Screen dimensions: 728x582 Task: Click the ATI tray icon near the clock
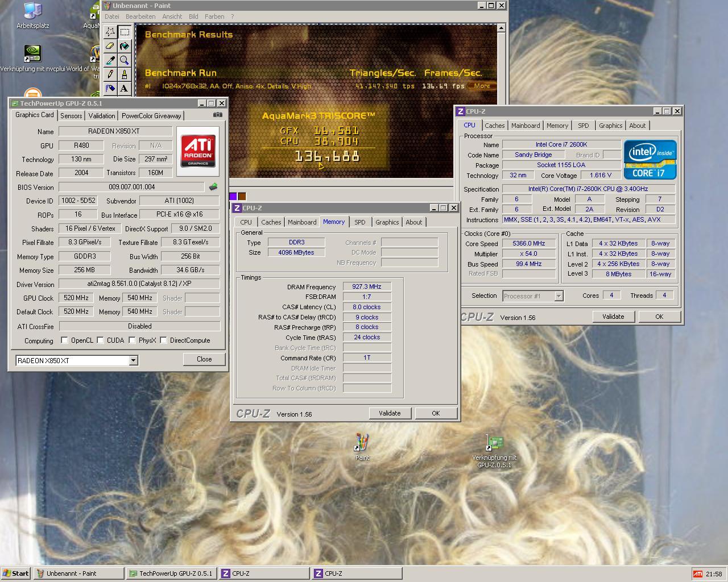click(x=697, y=574)
